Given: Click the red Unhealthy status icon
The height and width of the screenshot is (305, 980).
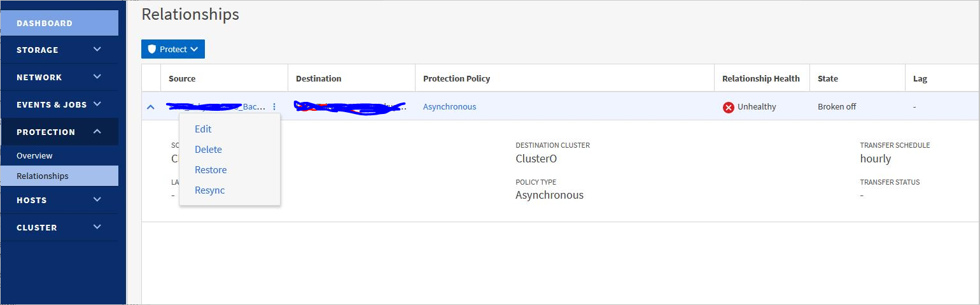Looking at the screenshot, I should tap(729, 107).
